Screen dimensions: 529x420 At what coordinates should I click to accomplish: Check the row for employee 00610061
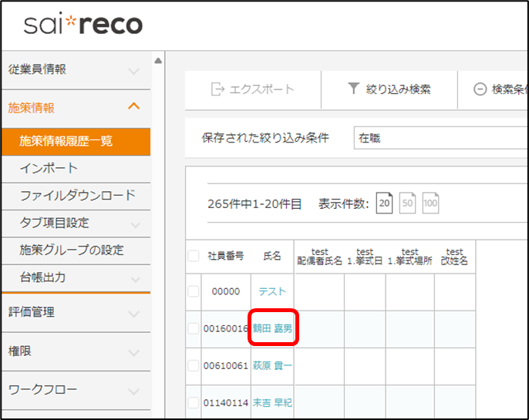194,365
